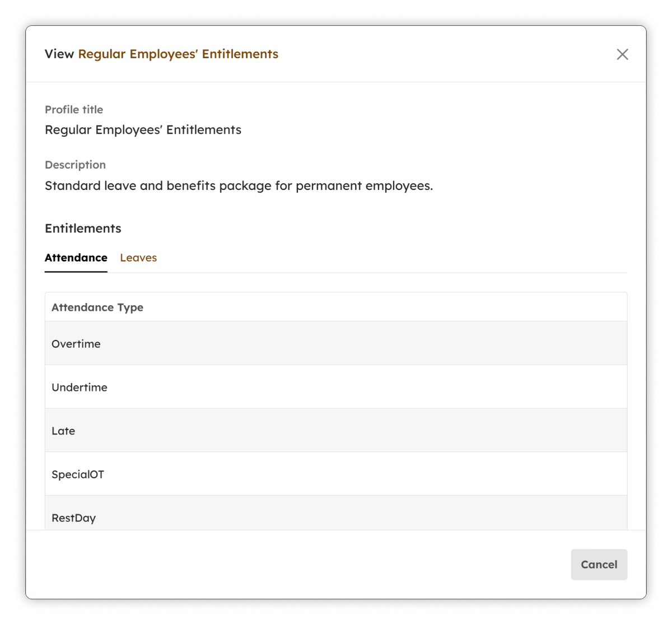Click the Entitlements section heading
Viewport: 672px width, 625px height.
click(x=83, y=228)
